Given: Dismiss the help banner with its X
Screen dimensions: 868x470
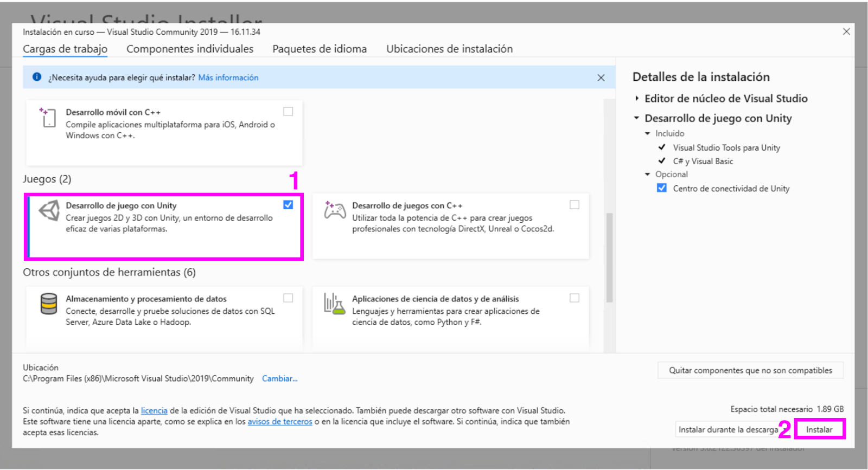Looking at the screenshot, I should click(601, 78).
